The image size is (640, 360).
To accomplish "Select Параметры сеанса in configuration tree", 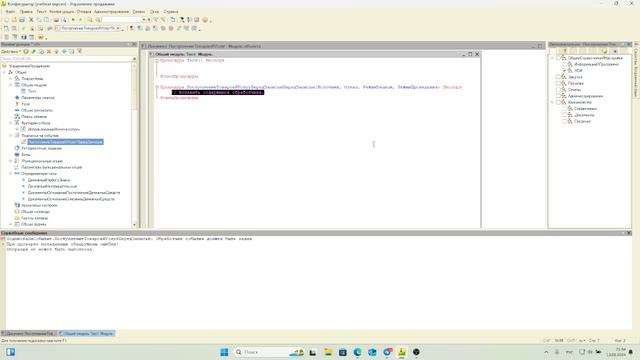I will point(38,98).
